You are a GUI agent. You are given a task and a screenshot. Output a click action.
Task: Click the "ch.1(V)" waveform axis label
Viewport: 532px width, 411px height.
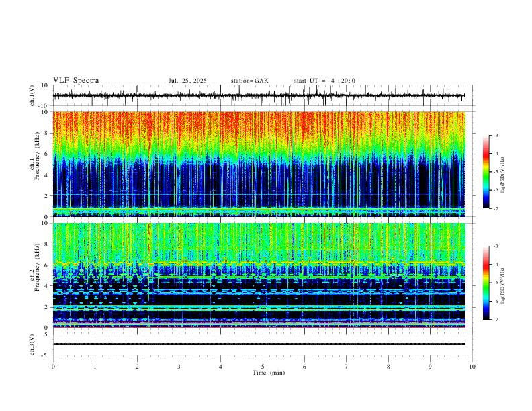pos(32,95)
